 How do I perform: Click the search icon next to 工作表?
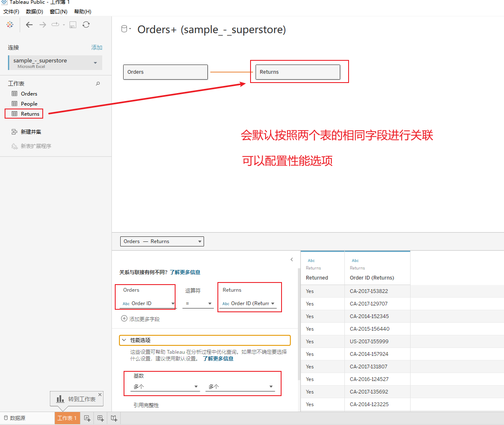click(98, 83)
